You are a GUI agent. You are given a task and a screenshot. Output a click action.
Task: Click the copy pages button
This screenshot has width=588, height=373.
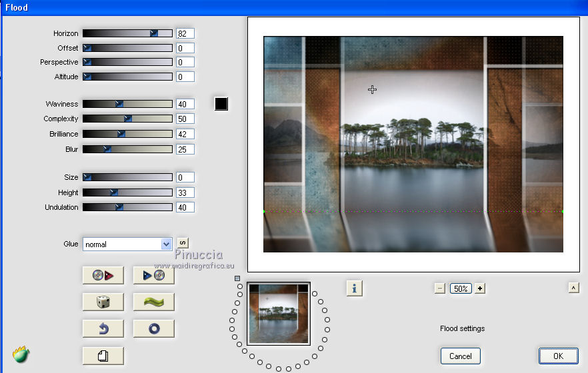(x=103, y=356)
